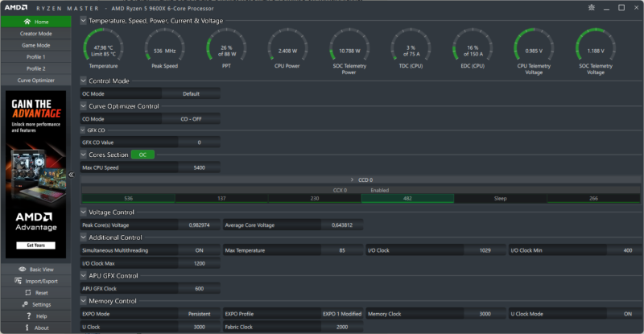This screenshot has width=644, height=334.
Task: Click the Basic View eye icon
Action: [23, 269]
